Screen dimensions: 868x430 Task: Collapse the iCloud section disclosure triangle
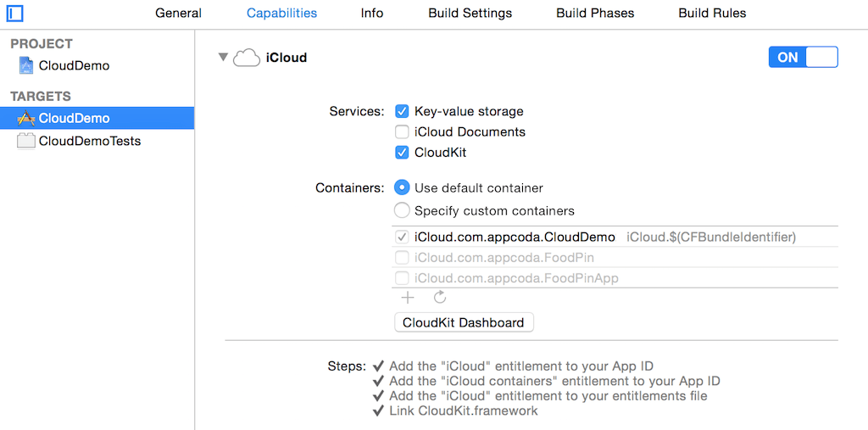[x=223, y=58]
